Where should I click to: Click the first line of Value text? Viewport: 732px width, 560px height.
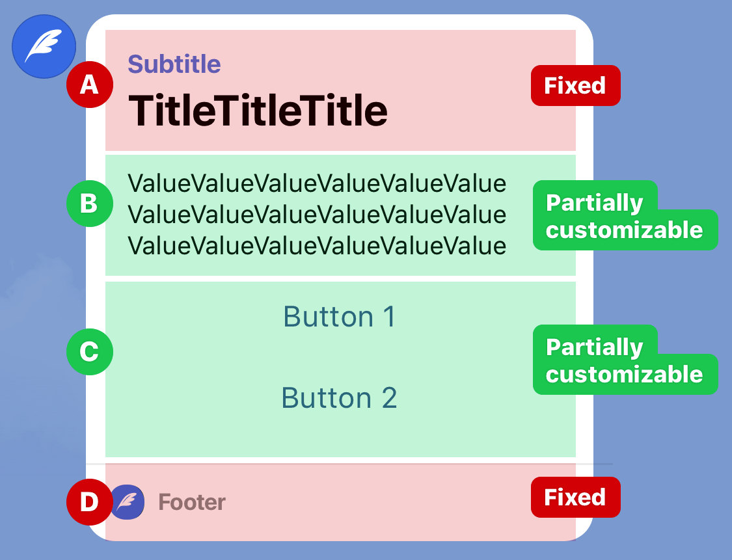click(317, 183)
